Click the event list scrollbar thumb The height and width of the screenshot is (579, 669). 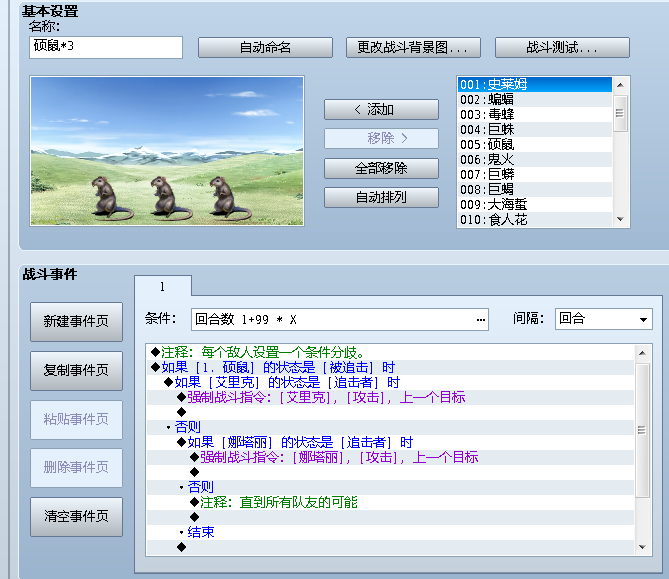[x=643, y=430]
